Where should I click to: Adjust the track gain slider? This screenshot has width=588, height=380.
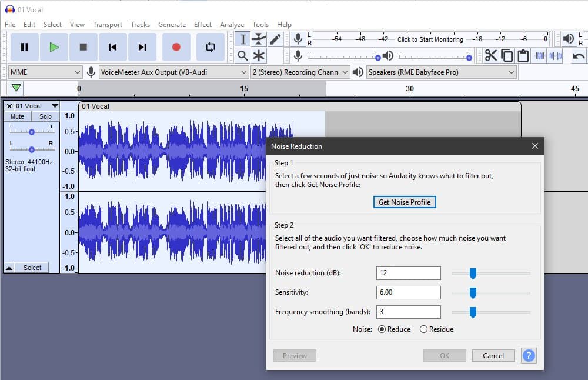tap(32, 132)
